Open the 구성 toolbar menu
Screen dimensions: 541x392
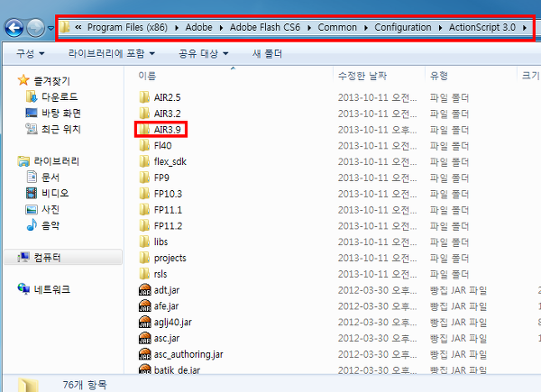point(31,53)
